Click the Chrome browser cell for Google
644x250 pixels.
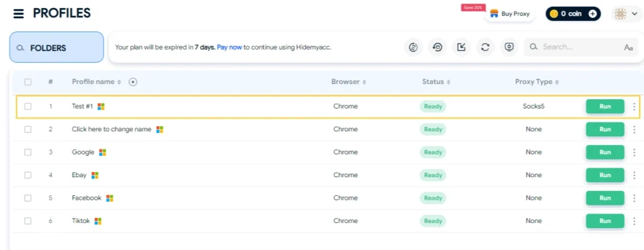point(345,152)
